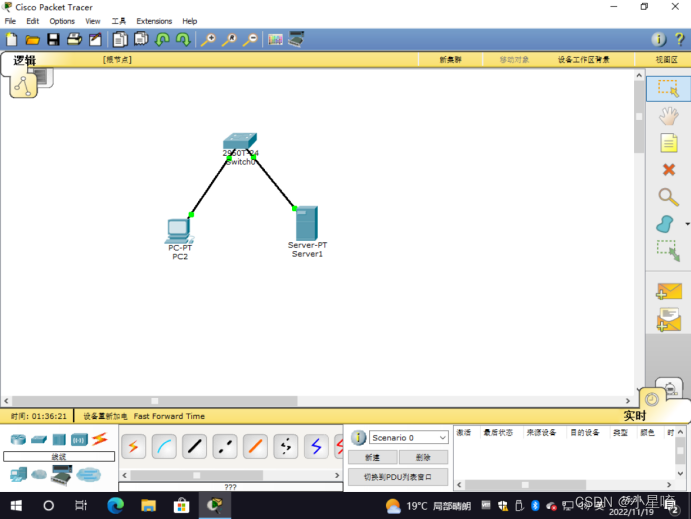691x519 pixels.
Task: Add a Simple PDU with envelope icon
Action: point(669,291)
